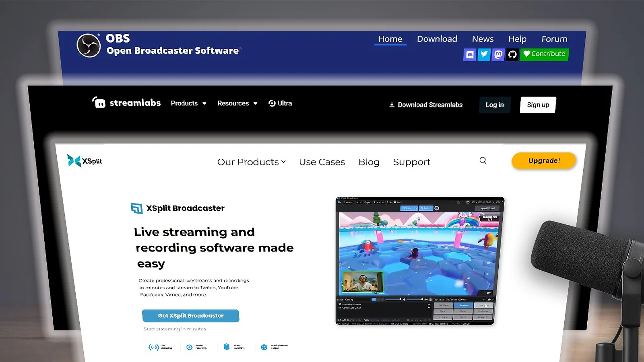Open the XSplit Support page
The image size is (644, 362).
point(412,162)
